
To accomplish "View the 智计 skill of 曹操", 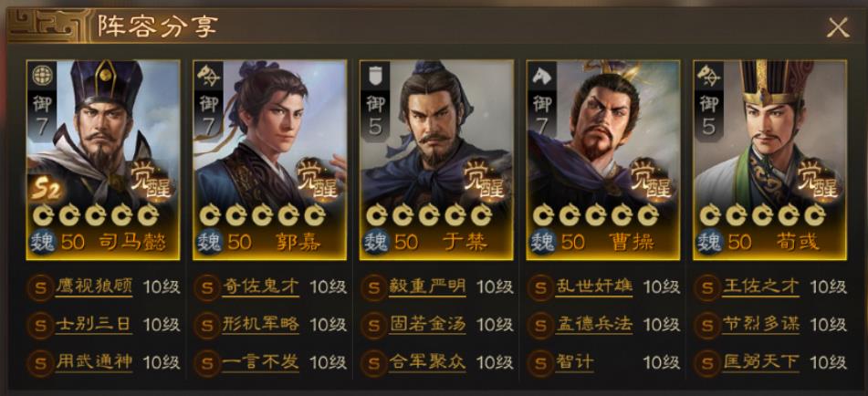I will pyautogui.click(x=575, y=362).
